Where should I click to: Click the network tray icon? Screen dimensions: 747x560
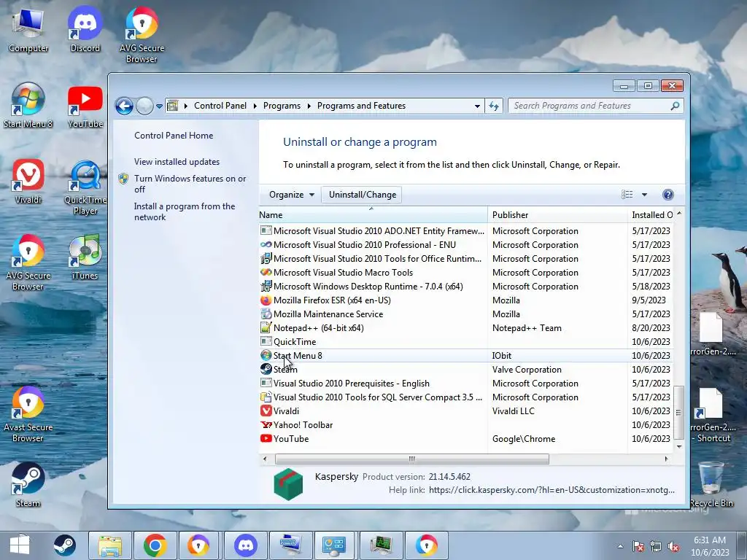coord(656,547)
